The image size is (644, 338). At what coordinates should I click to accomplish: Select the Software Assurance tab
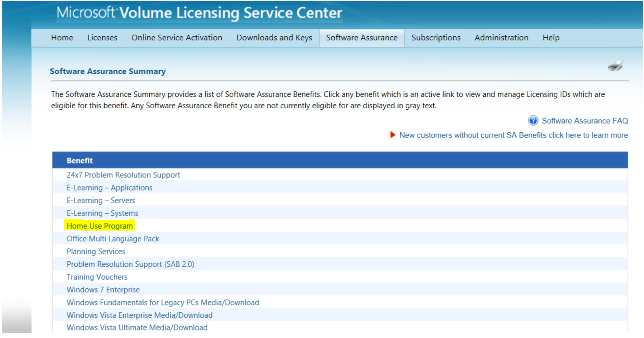[x=362, y=38]
